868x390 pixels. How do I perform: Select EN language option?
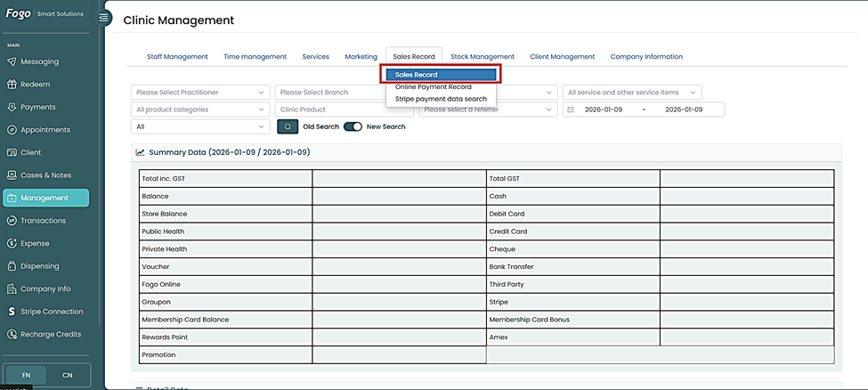point(26,375)
